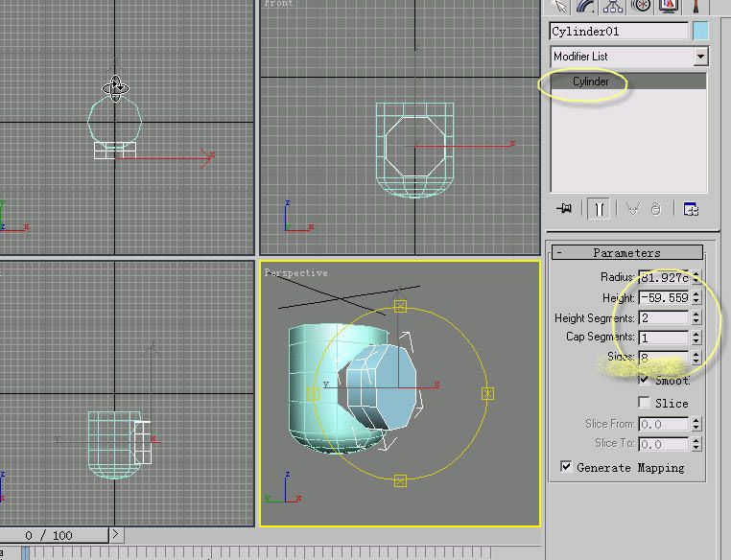Viewport: 731px width, 560px height.
Task: Uncheck the Smooth checkbox
Action: point(645,379)
